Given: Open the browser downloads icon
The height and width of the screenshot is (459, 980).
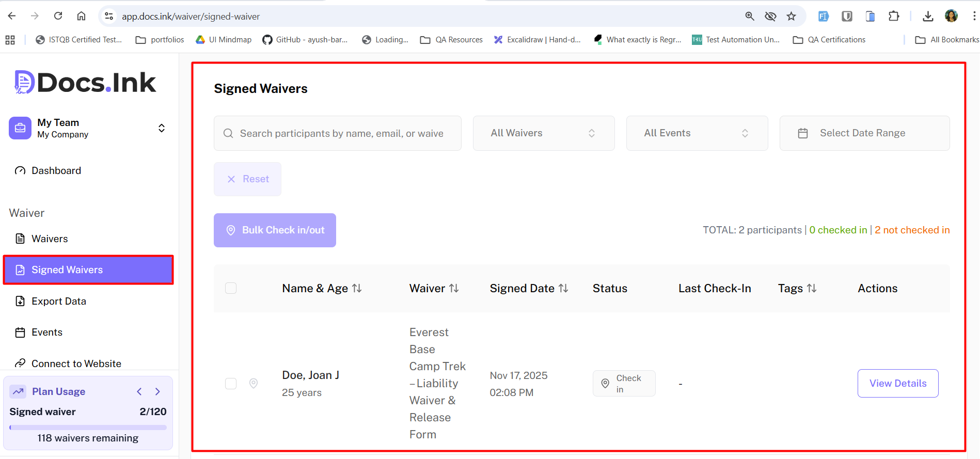Looking at the screenshot, I should pos(928,17).
